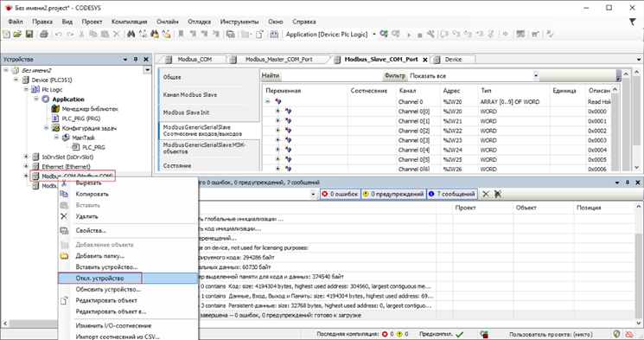Open the Application device selector dropdown
This screenshot has width=644, height=340.
[374, 34]
